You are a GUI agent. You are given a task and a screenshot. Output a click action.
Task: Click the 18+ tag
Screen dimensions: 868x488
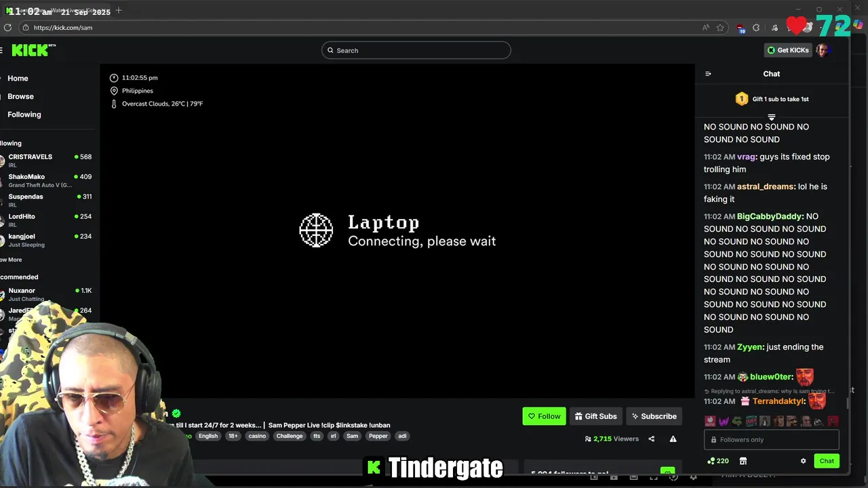coord(233,436)
